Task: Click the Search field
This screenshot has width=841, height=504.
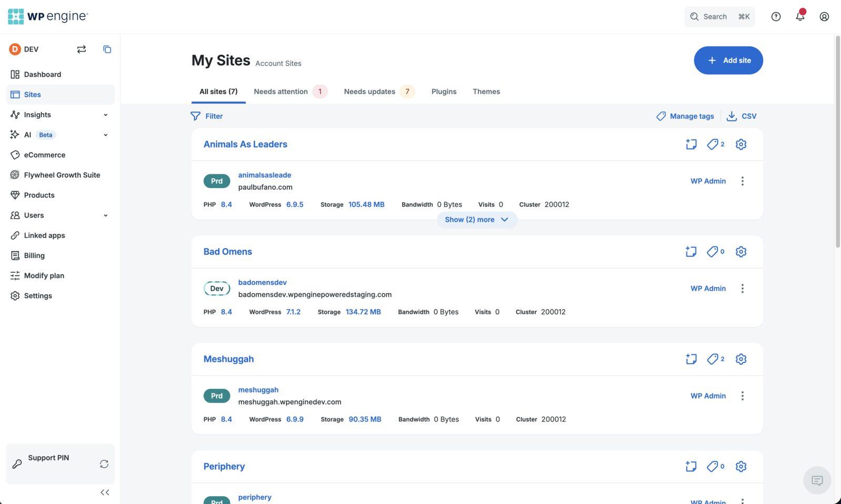Action: pyautogui.click(x=720, y=16)
